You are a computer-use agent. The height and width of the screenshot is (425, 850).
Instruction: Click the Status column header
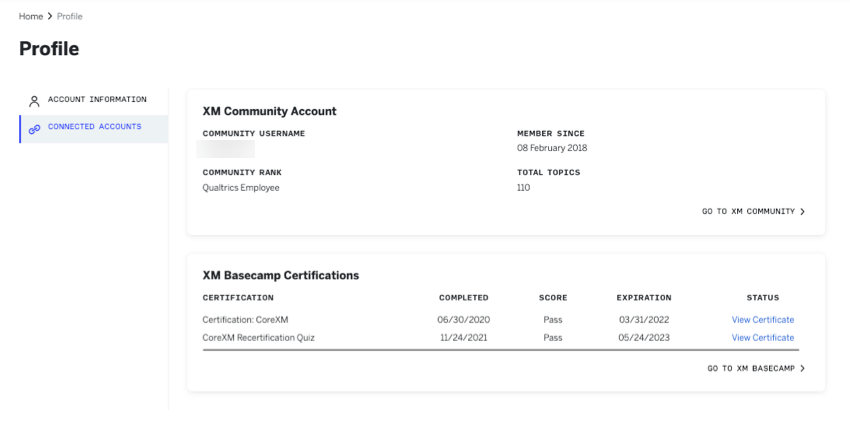[763, 298]
